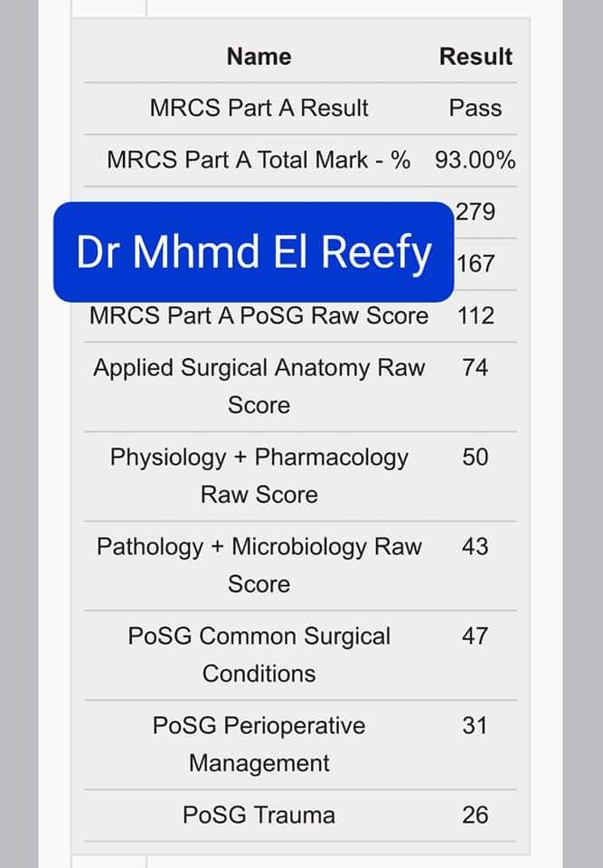This screenshot has height=868, width=603.
Task: Click the Name column header
Action: (259, 56)
